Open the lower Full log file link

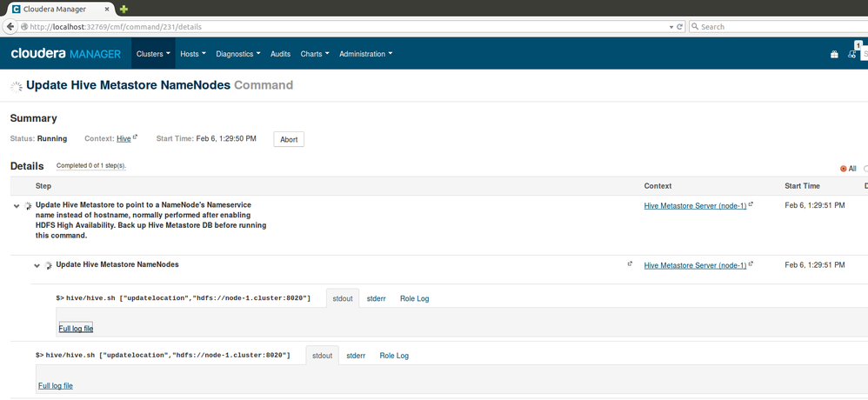(x=56, y=385)
